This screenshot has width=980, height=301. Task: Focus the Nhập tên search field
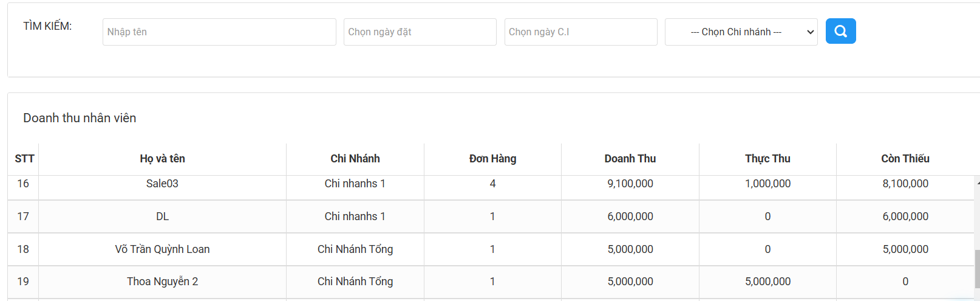click(219, 32)
